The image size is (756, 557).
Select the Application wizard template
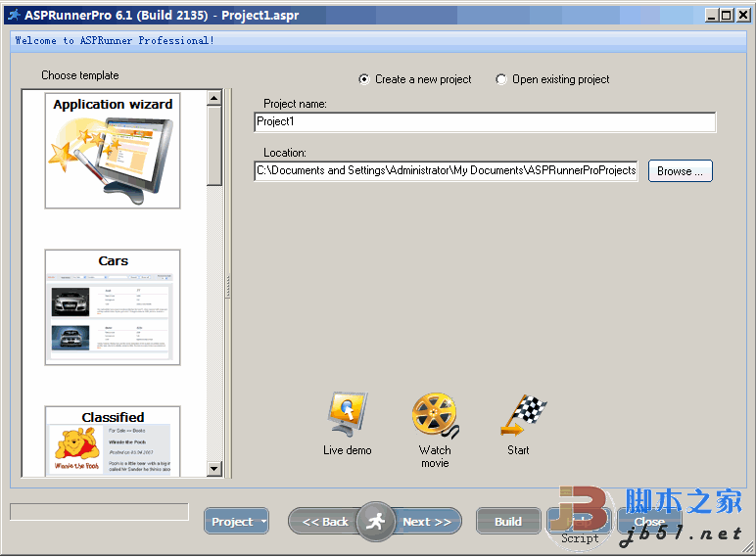(x=113, y=151)
